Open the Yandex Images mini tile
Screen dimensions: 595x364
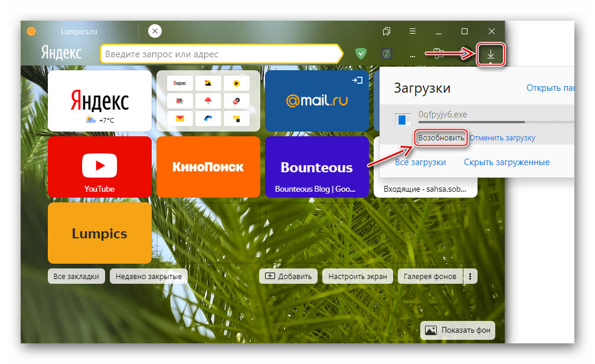click(208, 83)
